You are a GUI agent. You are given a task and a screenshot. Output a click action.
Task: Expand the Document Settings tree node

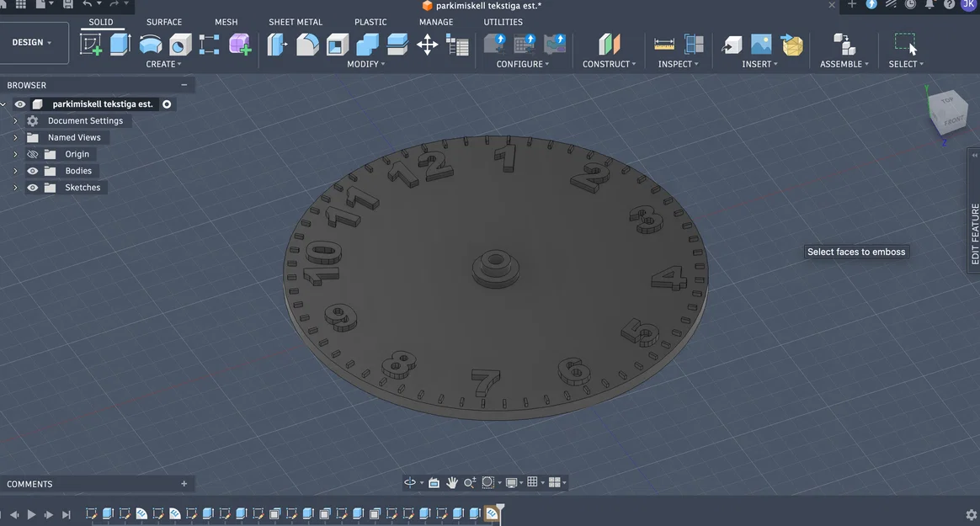[16, 120]
